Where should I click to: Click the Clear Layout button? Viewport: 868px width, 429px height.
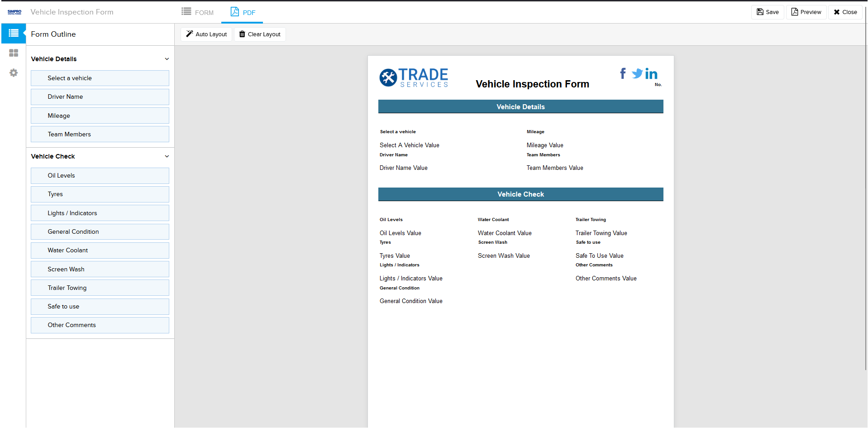click(260, 34)
